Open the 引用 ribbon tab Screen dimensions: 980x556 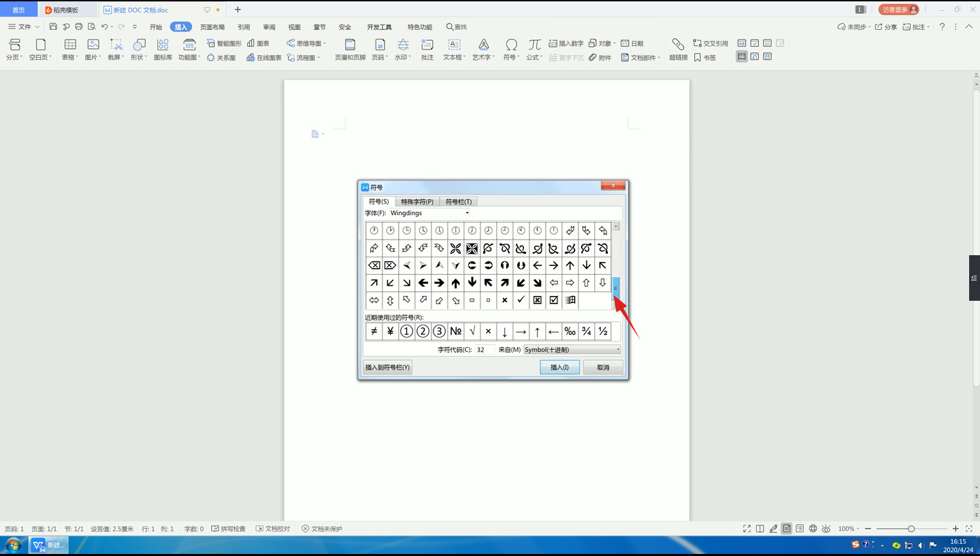pyautogui.click(x=244, y=27)
